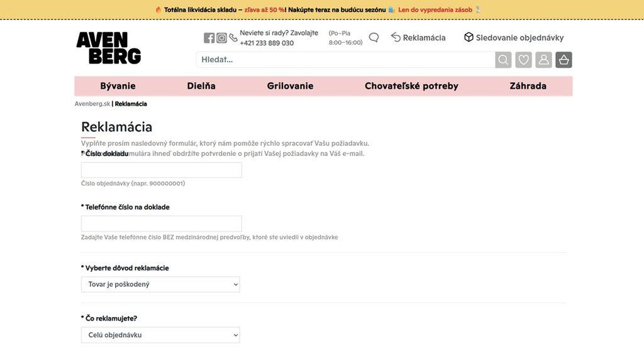Click the opening hours '(Po–Pia 8:00–16:00)'

[345, 38]
